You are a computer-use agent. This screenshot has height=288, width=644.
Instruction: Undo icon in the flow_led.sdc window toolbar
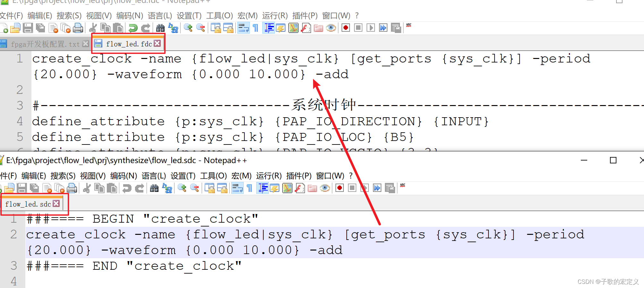tap(127, 188)
